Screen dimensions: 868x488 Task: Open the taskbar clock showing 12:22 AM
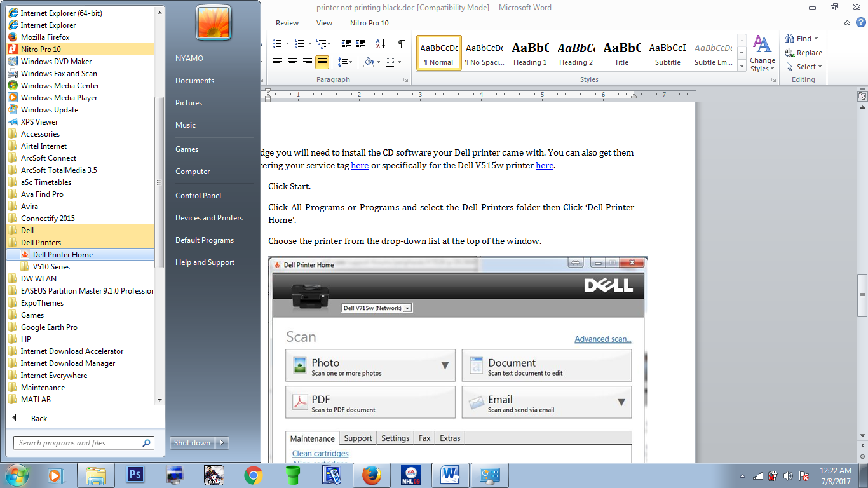[x=836, y=475]
